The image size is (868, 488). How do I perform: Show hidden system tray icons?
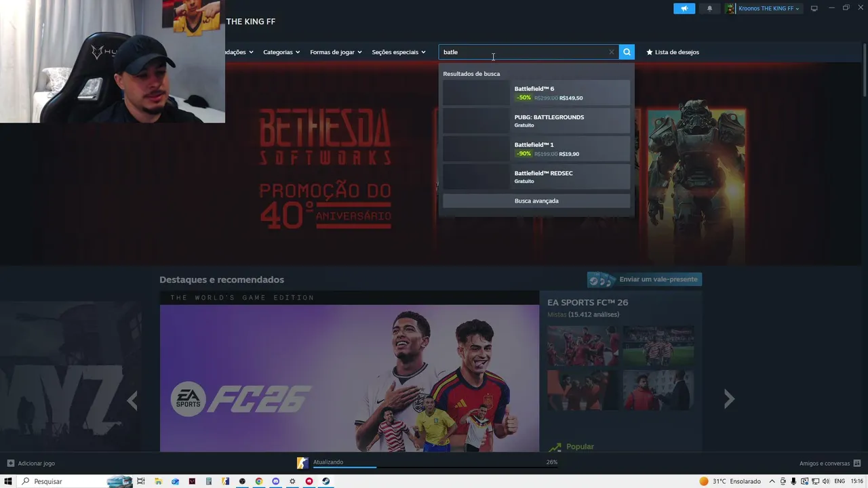(772, 481)
